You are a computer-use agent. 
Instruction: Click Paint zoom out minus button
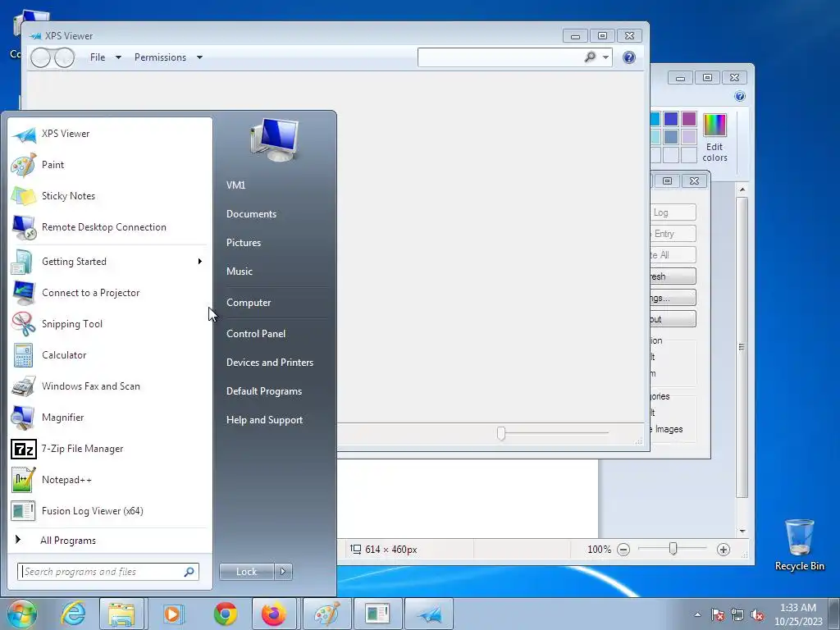[x=623, y=550]
